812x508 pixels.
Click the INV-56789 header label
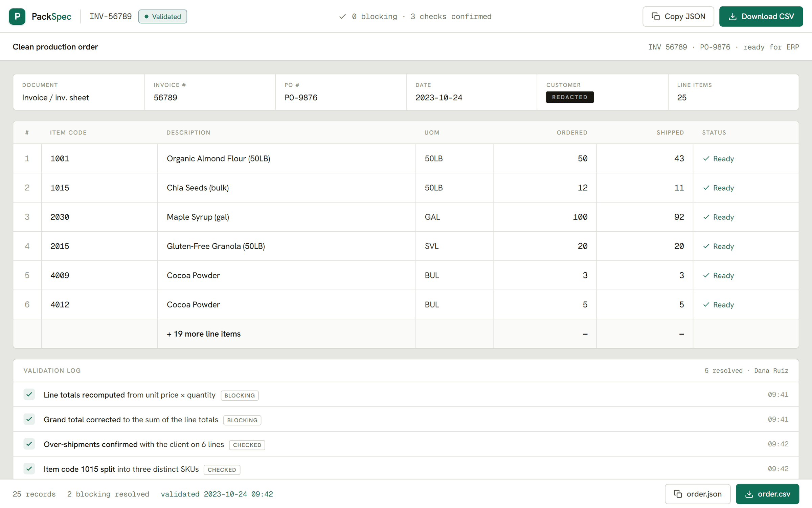pos(111,16)
